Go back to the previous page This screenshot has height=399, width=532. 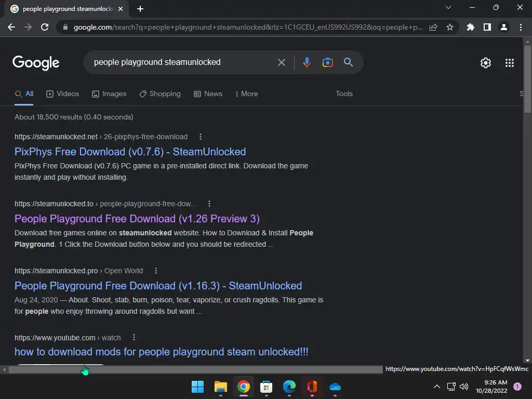[11, 27]
